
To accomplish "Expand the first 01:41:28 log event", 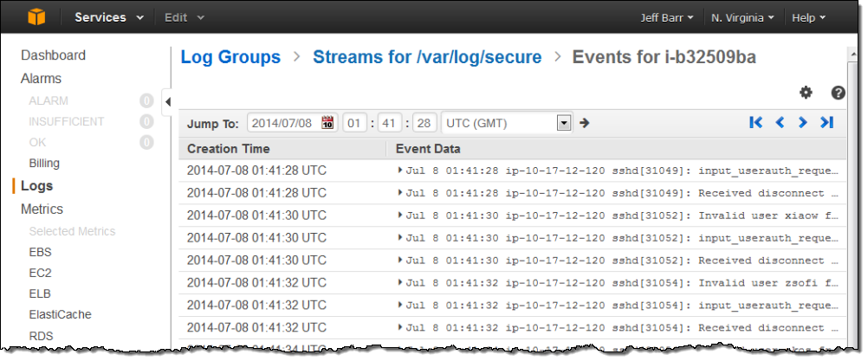I will tap(400, 170).
